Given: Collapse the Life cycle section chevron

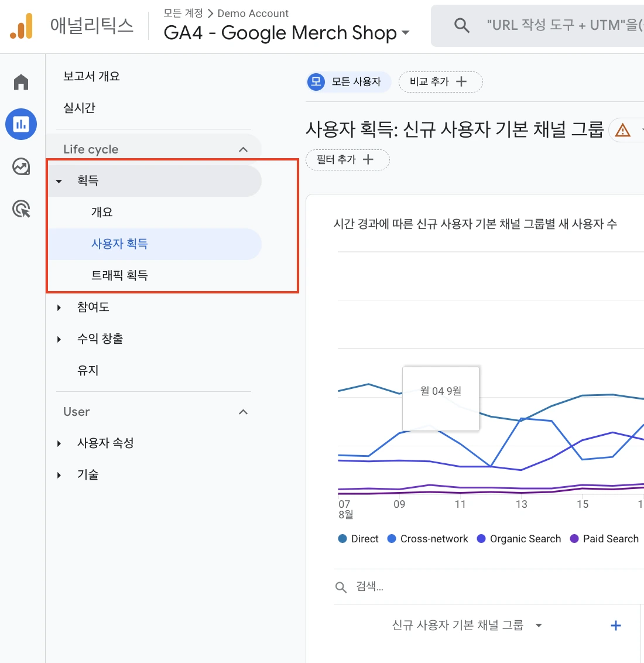Looking at the screenshot, I should pyautogui.click(x=243, y=149).
